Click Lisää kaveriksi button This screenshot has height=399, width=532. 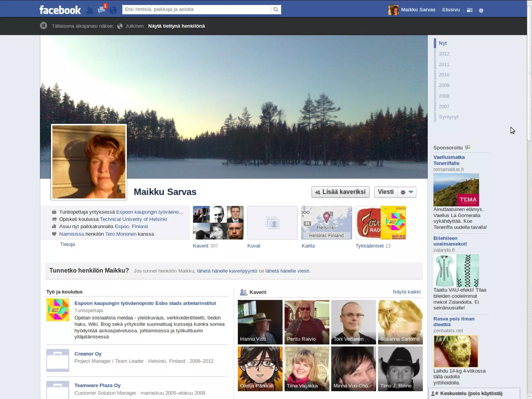click(x=340, y=192)
